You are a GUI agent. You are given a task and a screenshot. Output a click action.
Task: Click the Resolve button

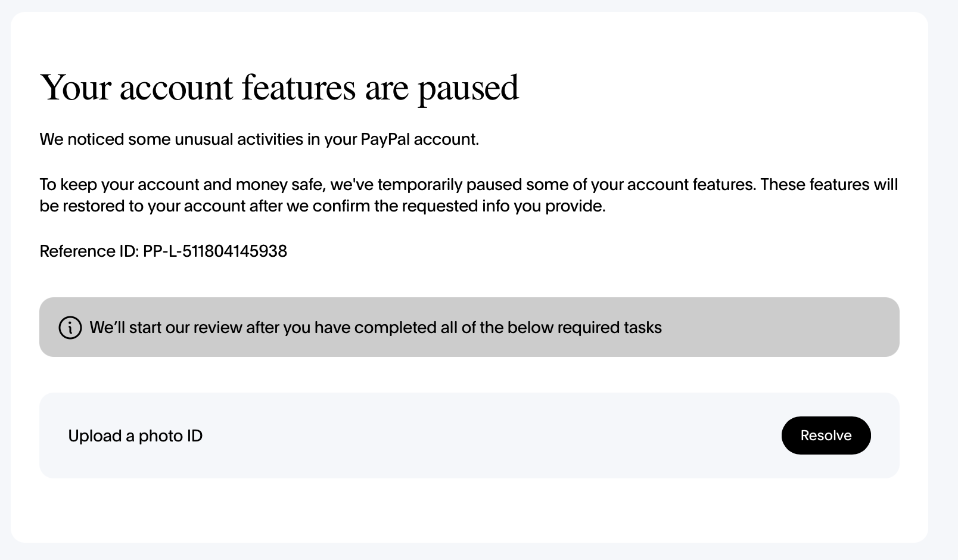826,435
